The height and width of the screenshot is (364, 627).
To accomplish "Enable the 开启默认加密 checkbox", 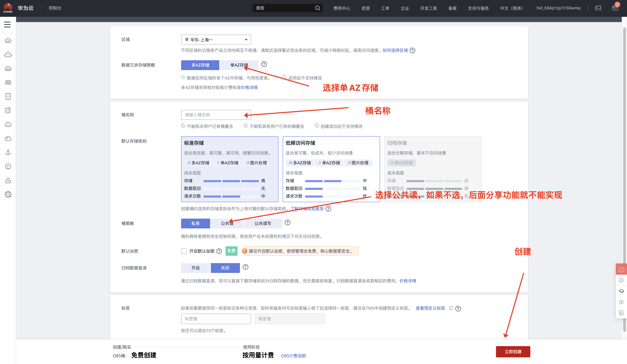I will coord(184,251).
